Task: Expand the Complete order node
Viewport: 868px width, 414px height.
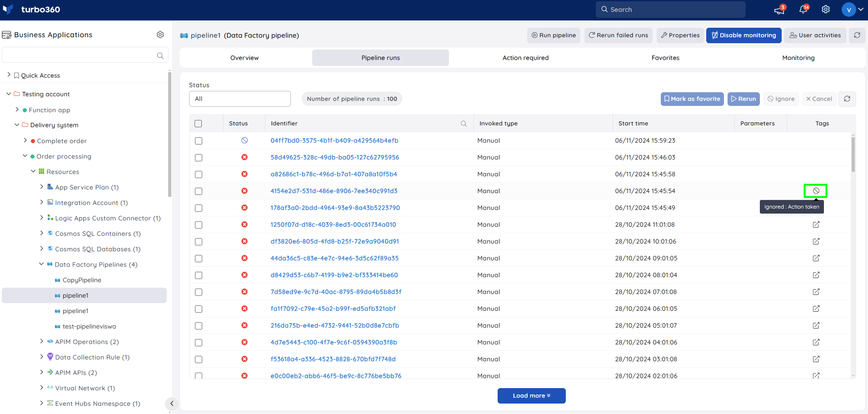Action: [25, 140]
